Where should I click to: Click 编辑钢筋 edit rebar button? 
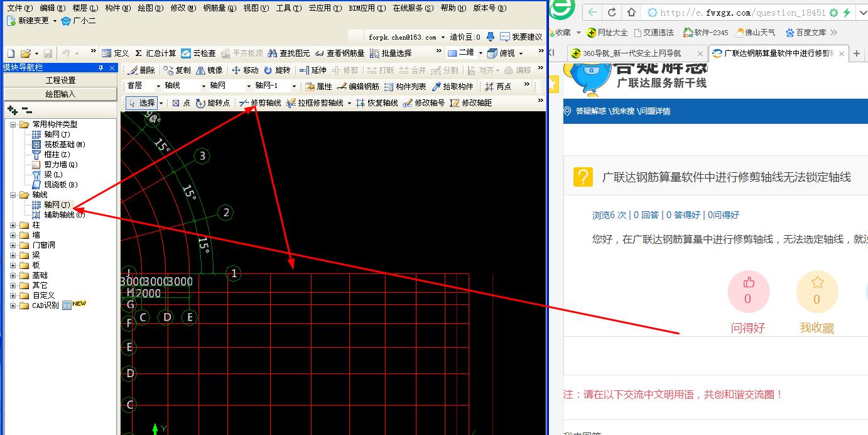click(x=358, y=87)
